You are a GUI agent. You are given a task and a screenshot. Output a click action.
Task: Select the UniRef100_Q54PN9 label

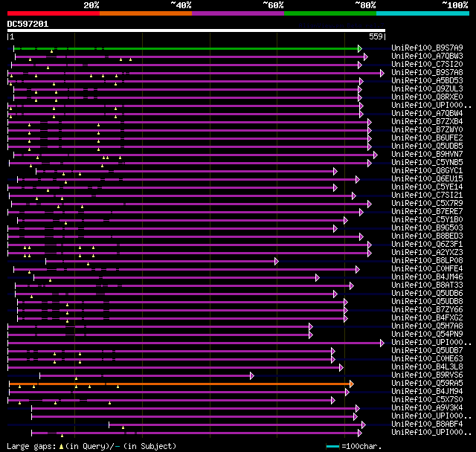[x=427, y=335]
